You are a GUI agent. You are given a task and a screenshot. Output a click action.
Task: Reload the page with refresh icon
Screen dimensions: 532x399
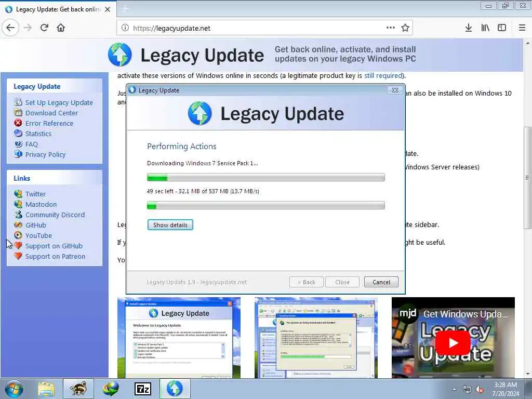(x=44, y=28)
